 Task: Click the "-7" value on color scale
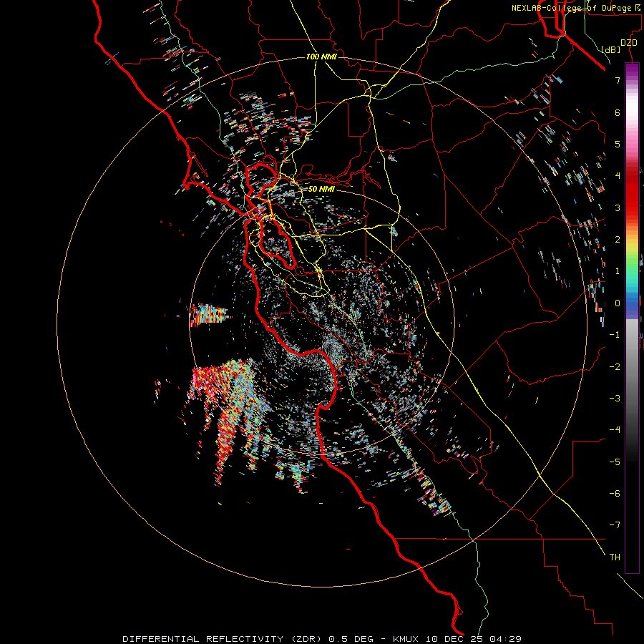(615, 525)
